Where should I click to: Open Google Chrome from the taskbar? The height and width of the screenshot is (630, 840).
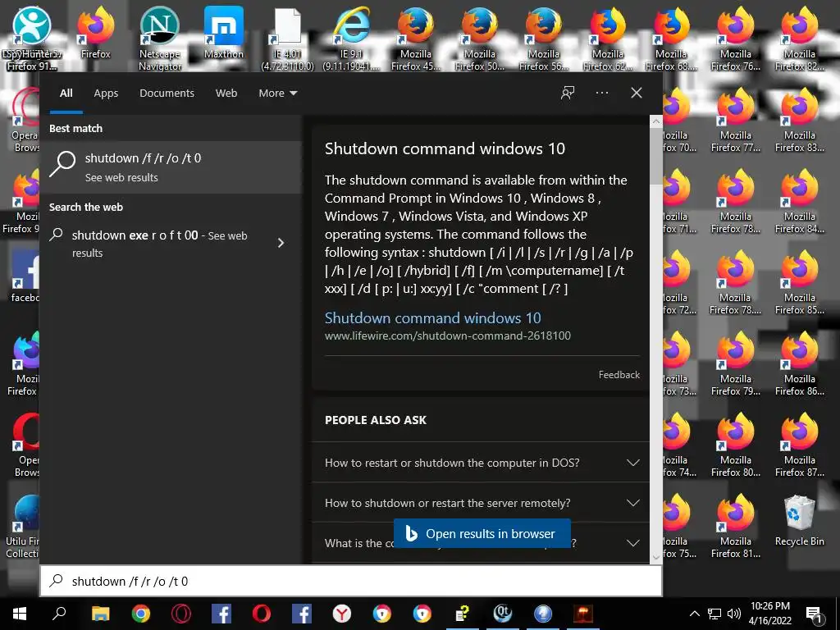tap(141, 614)
